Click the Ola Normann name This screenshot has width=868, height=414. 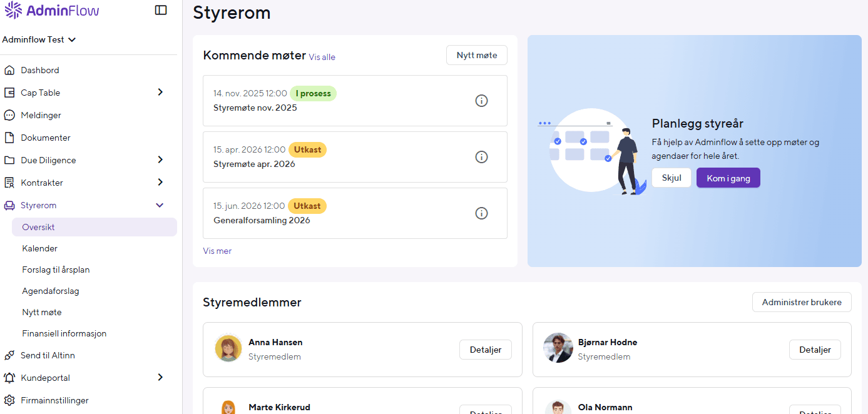point(605,407)
